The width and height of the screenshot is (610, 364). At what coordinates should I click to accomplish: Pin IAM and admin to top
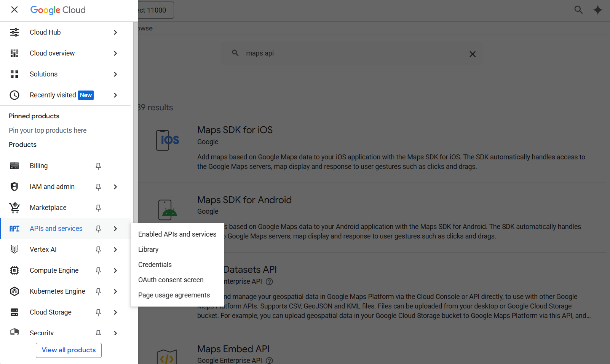[x=98, y=187]
